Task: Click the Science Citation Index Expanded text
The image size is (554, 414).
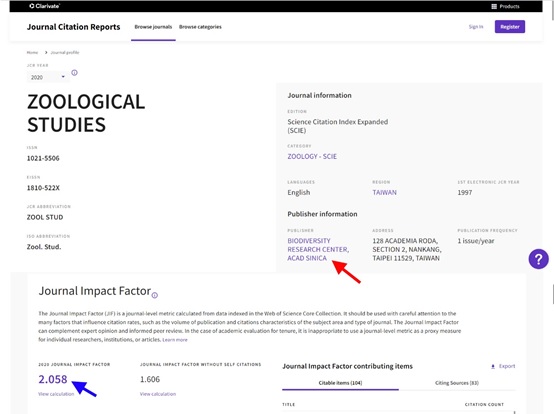Action: coord(337,126)
